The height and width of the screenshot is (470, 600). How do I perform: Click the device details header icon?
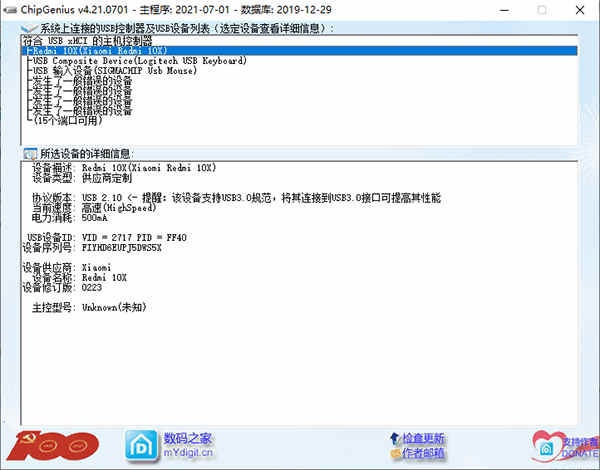point(30,154)
